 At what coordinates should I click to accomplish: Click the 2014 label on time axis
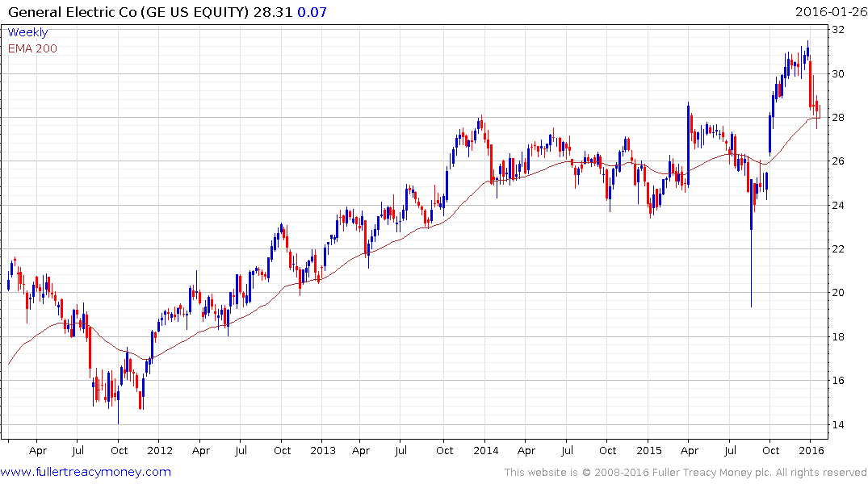[x=485, y=450]
